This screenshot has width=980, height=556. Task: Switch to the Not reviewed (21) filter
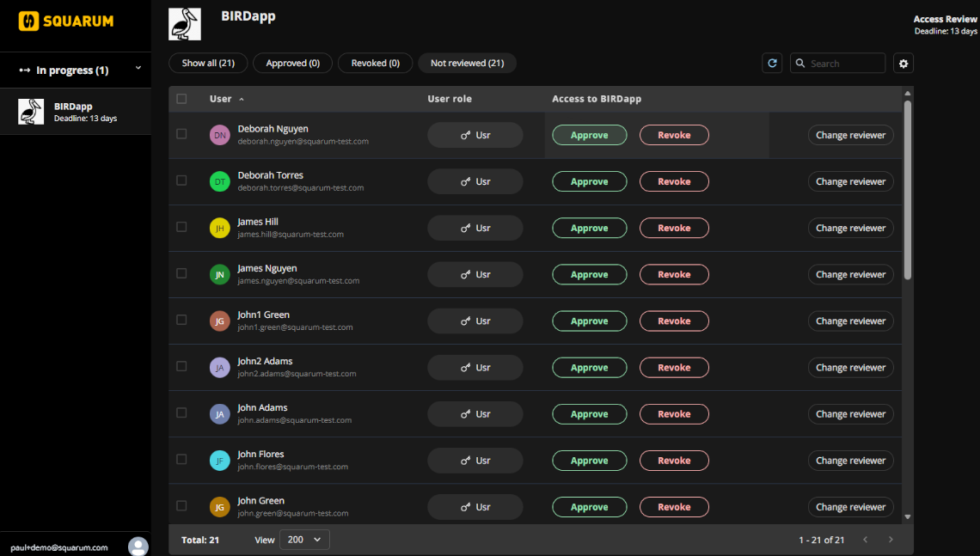[x=467, y=64]
